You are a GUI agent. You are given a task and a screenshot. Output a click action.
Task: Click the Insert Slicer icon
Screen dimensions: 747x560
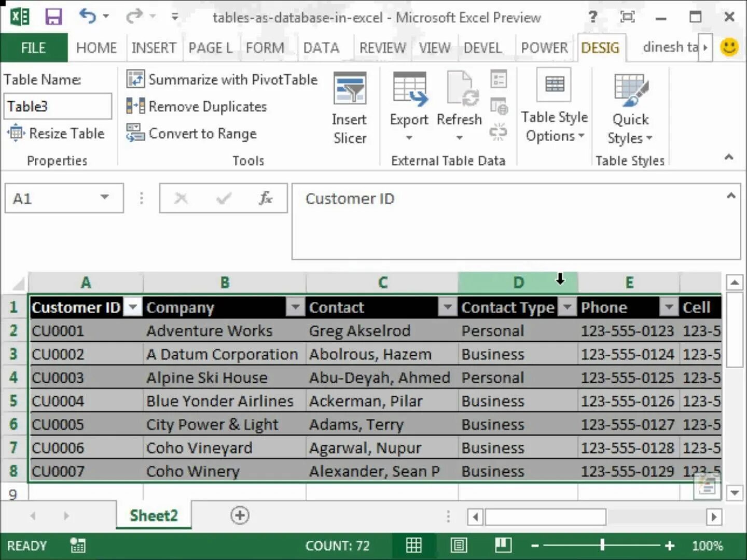coord(350,89)
